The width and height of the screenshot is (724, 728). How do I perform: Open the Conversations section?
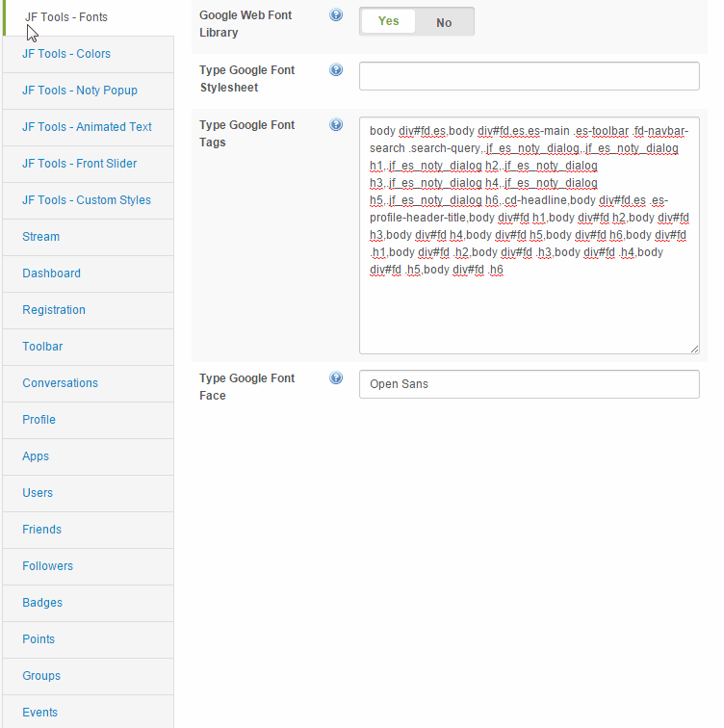[60, 383]
